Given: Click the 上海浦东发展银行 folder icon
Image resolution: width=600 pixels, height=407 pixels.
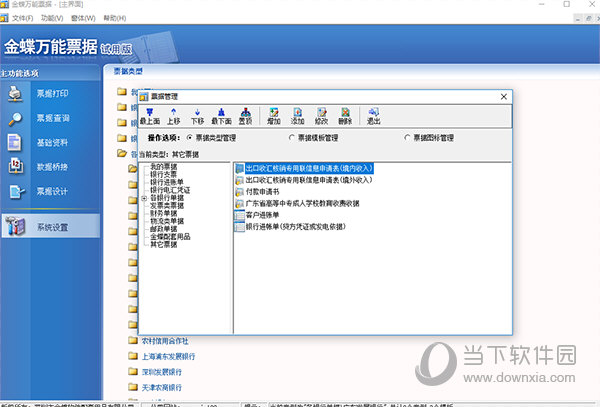Looking at the screenshot, I should [133, 356].
